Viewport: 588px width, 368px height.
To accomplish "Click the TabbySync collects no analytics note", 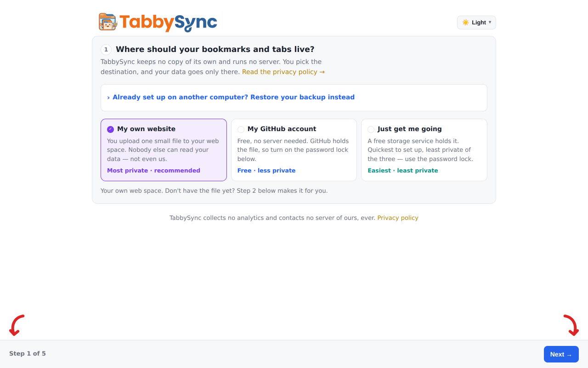I will [272, 218].
